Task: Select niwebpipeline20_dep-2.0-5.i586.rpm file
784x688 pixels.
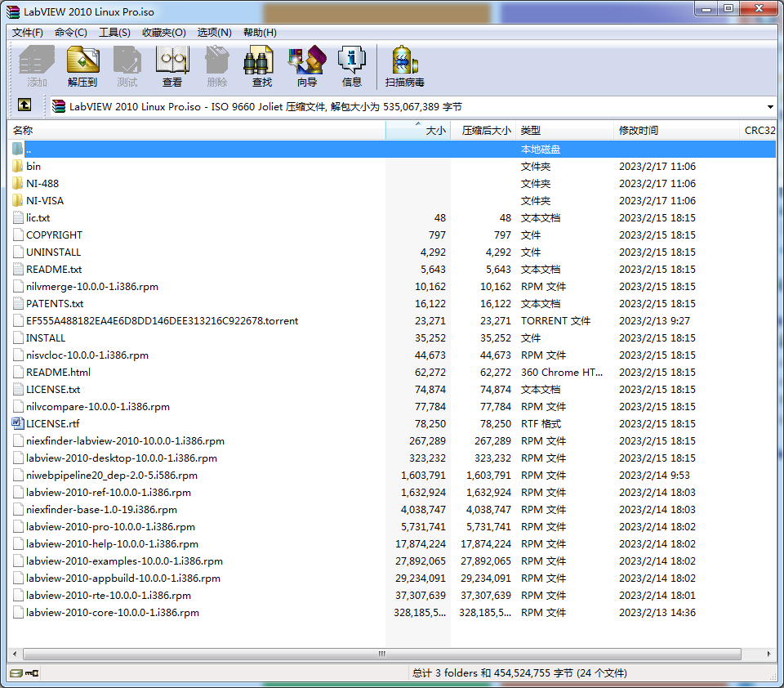Action: pyautogui.click(x=112, y=475)
